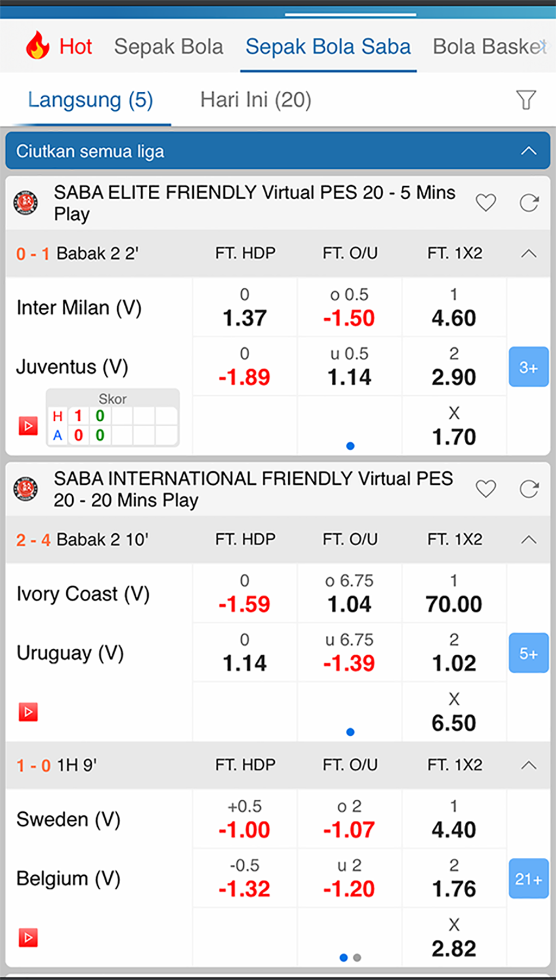Collapse the Sweden vs Belgium match
The image size is (556, 980).
point(528,766)
